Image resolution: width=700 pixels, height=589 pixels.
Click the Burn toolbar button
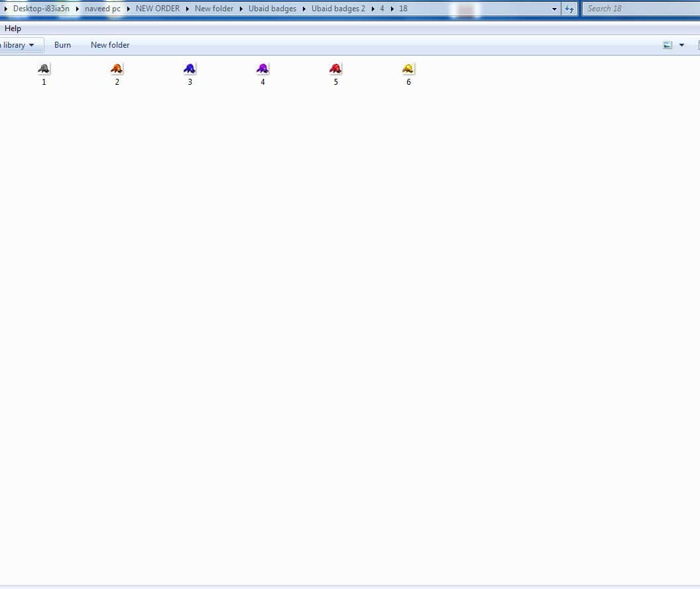tap(62, 45)
